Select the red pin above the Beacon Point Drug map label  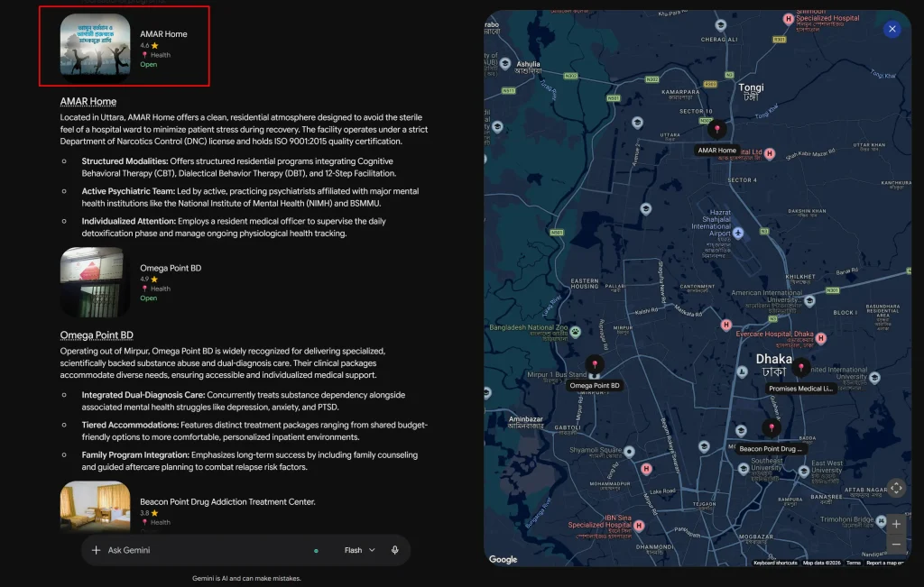771,428
